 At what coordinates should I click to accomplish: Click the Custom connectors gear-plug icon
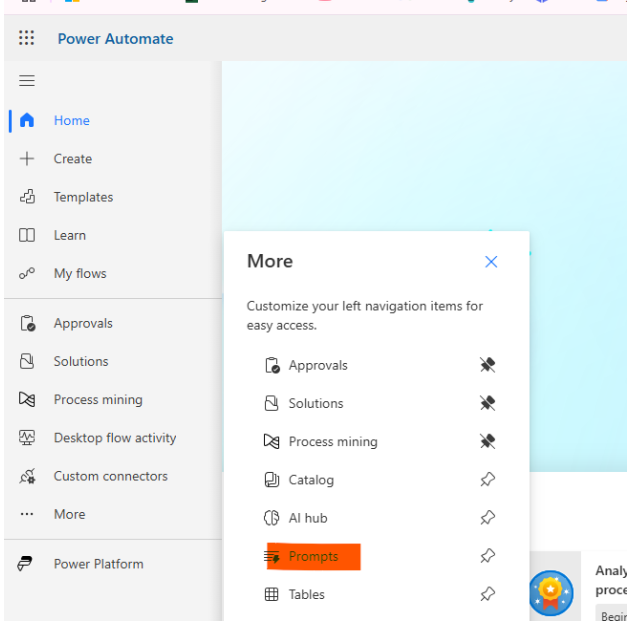coord(27,476)
